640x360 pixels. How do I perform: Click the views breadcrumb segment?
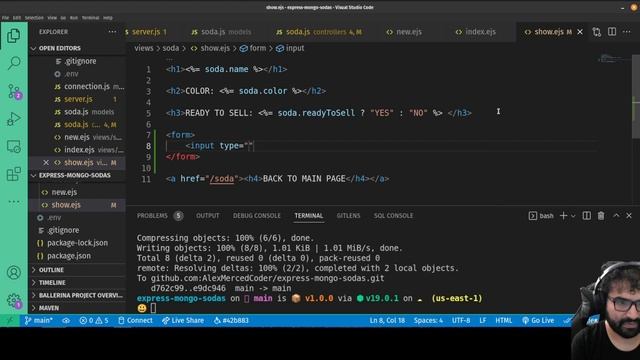pos(144,48)
